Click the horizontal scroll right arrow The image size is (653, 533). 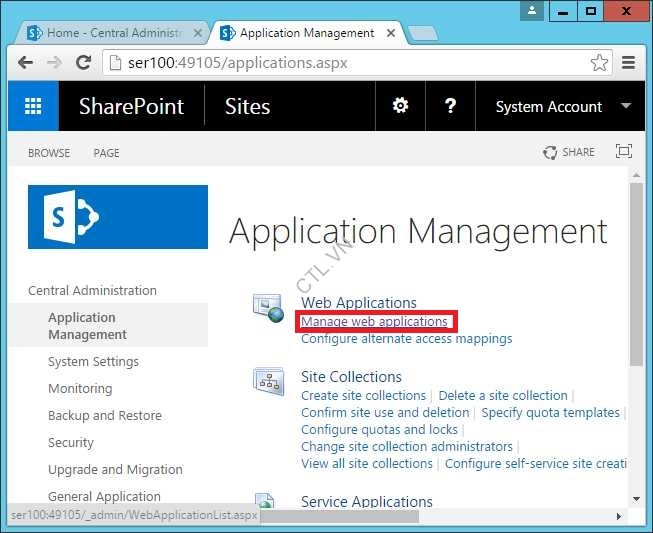click(x=619, y=516)
